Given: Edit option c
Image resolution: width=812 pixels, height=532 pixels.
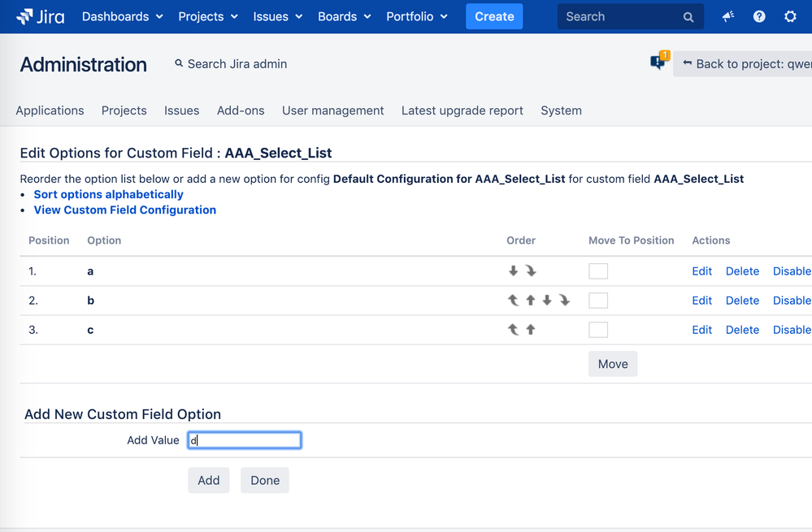Looking at the screenshot, I should [x=701, y=330].
